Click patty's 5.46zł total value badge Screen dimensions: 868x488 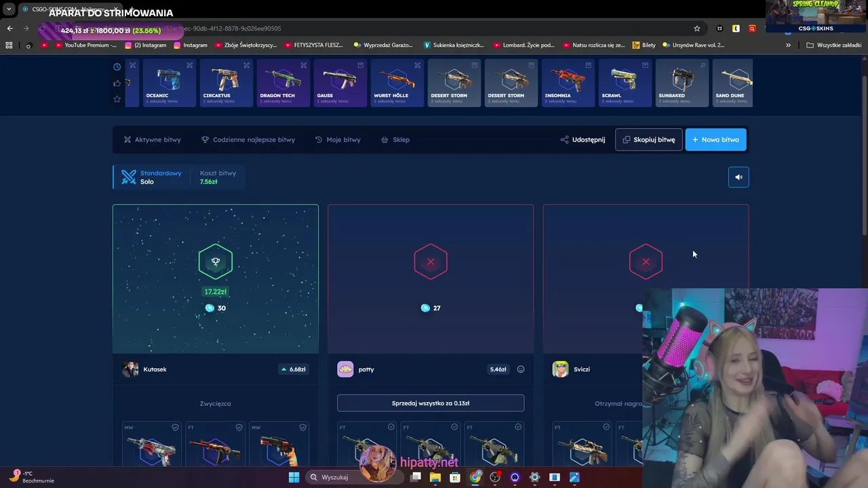(498, 369)
